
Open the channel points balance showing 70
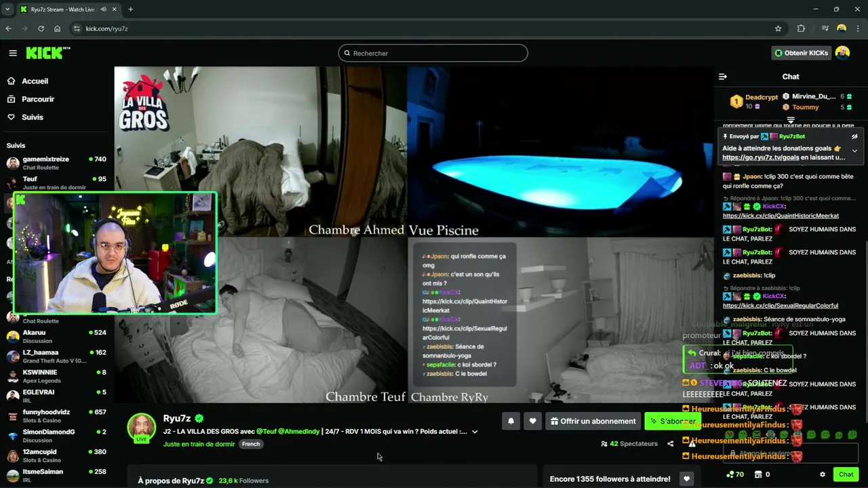[735, 474]
